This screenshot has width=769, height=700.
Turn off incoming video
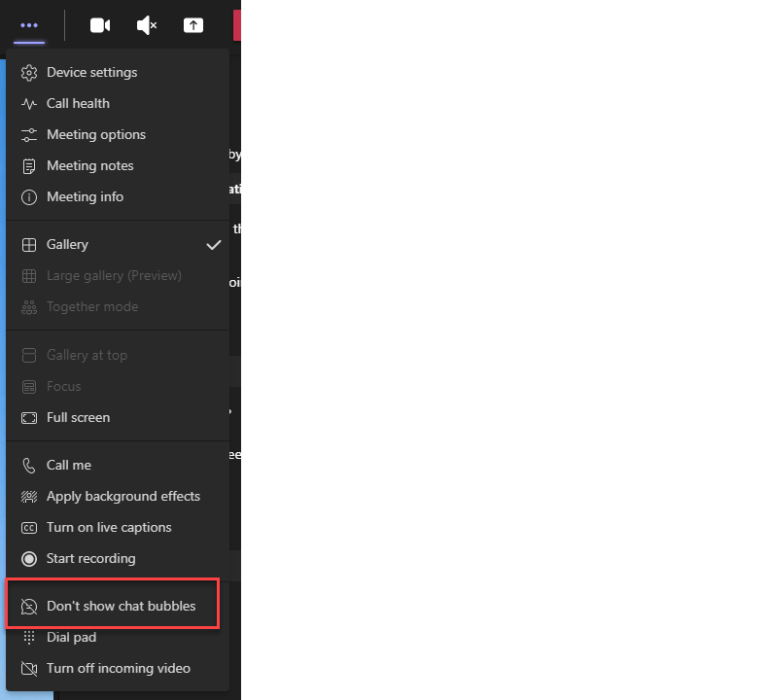118,668
